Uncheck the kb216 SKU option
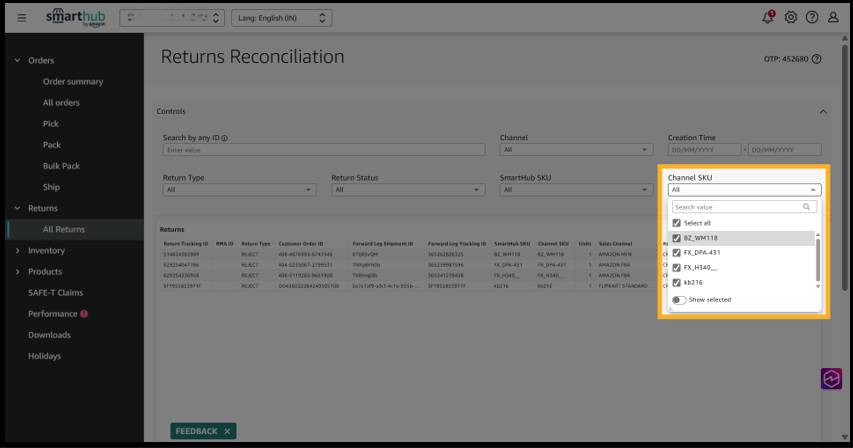 (x=677, y=282)
